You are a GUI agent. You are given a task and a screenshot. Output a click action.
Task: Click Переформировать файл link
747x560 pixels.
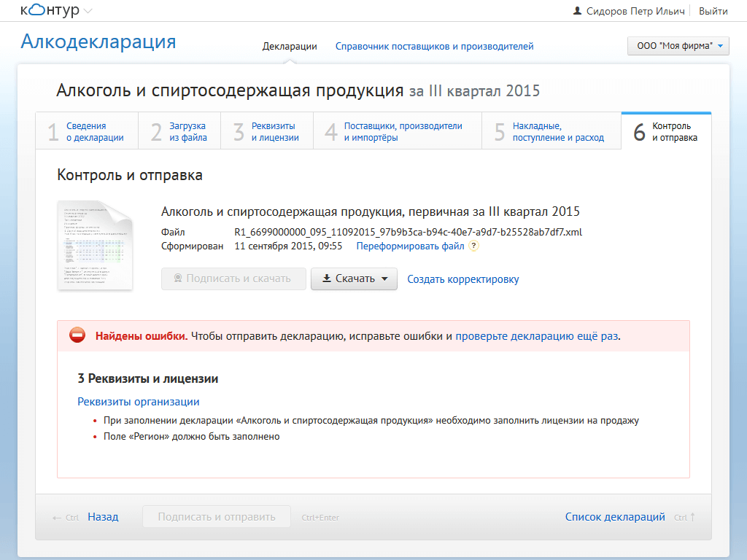pyautogui.click(x=410, y=246)
